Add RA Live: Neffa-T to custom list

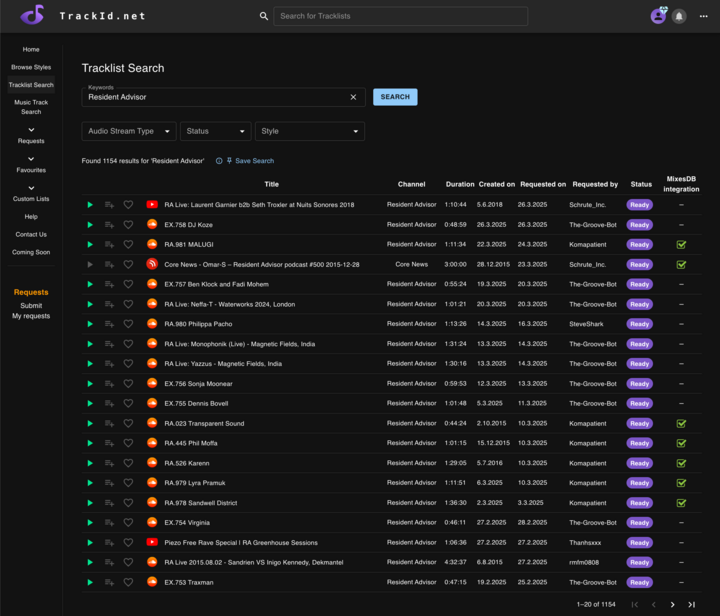pyautogui.click(x=109, y=304)
